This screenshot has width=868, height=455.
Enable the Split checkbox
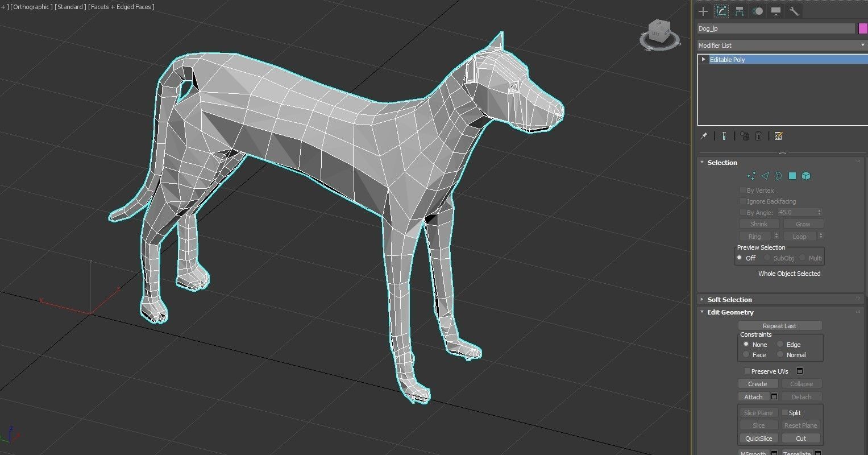coord(785,413)
